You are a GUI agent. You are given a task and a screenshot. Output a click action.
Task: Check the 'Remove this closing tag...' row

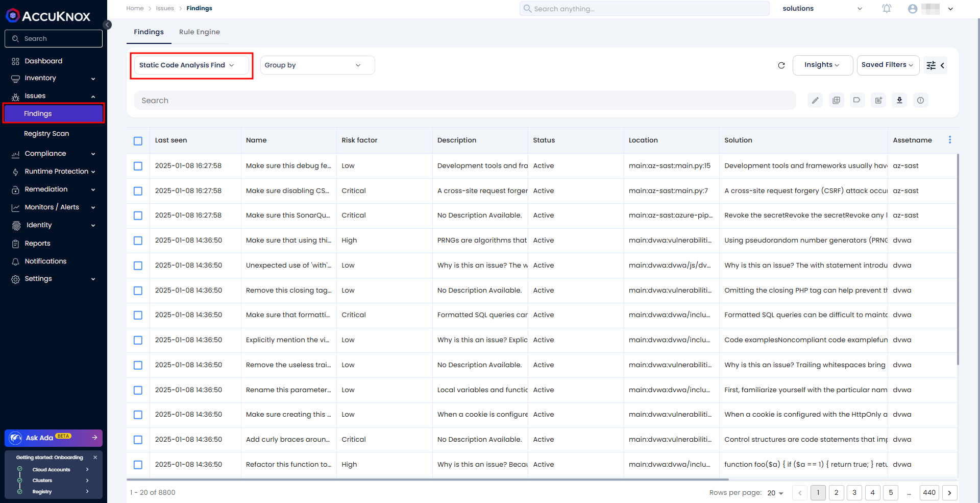pyautogui.click(x=138, y=291)
